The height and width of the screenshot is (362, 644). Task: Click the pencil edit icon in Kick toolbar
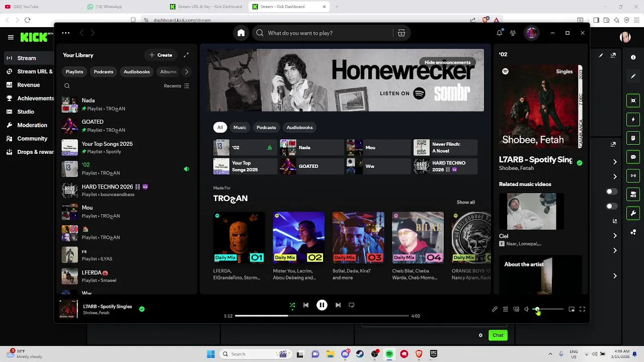tap(633, 76)
